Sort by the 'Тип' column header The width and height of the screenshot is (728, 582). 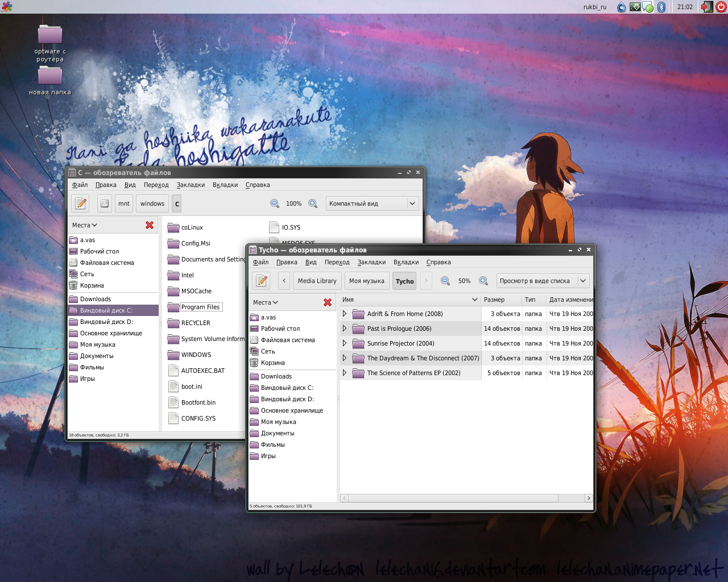coord(534,300)
